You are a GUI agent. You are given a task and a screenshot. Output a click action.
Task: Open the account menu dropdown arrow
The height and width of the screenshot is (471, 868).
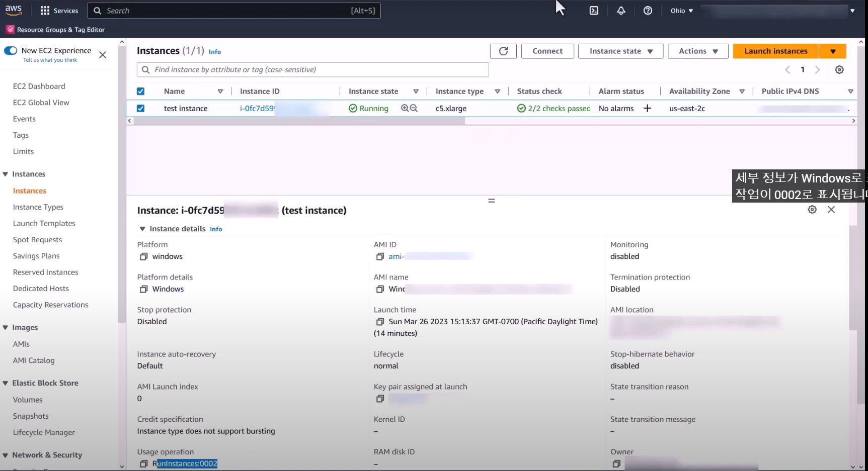click(x=852, y=11)
